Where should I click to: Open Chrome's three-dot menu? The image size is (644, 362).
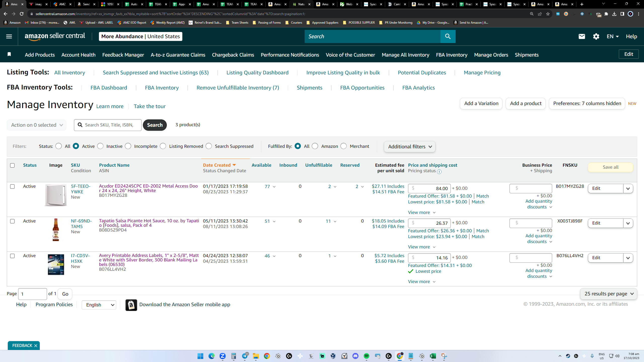(x=639, y=14)
